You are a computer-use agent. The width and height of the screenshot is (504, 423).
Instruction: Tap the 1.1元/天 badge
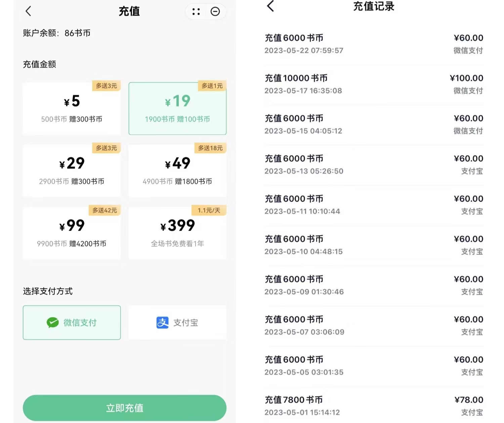(209, 210)
